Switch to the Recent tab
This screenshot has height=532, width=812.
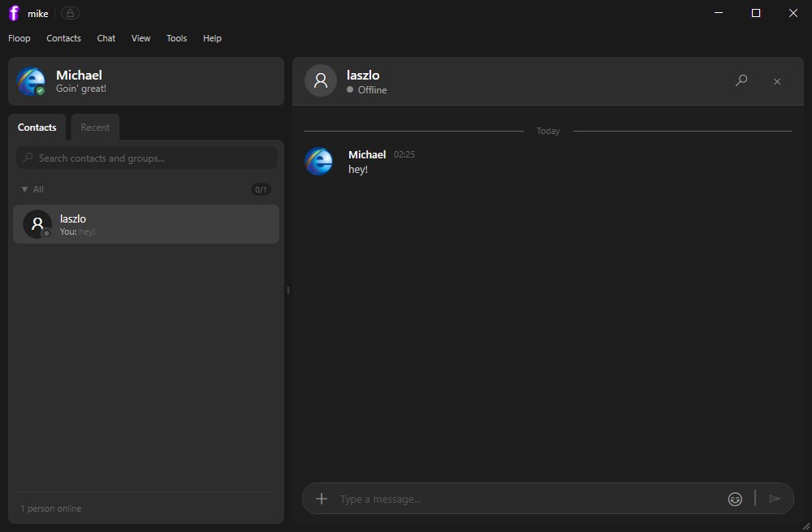pos(95,127)
